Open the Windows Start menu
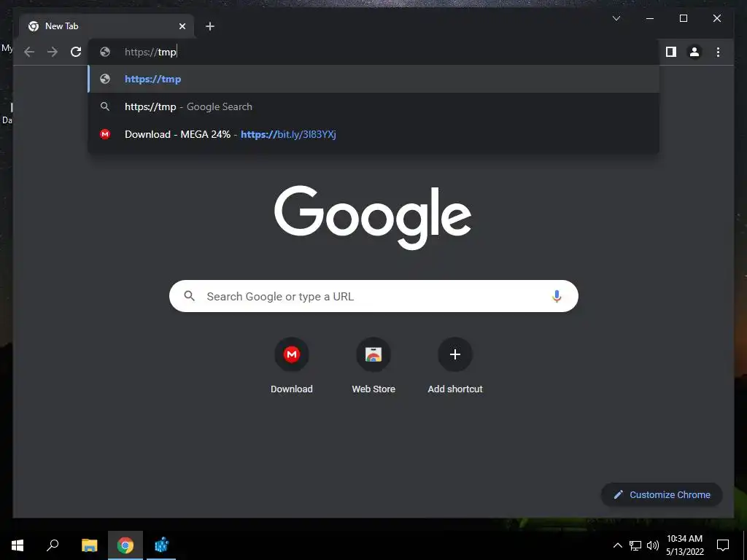 click(x=18, y=545)
